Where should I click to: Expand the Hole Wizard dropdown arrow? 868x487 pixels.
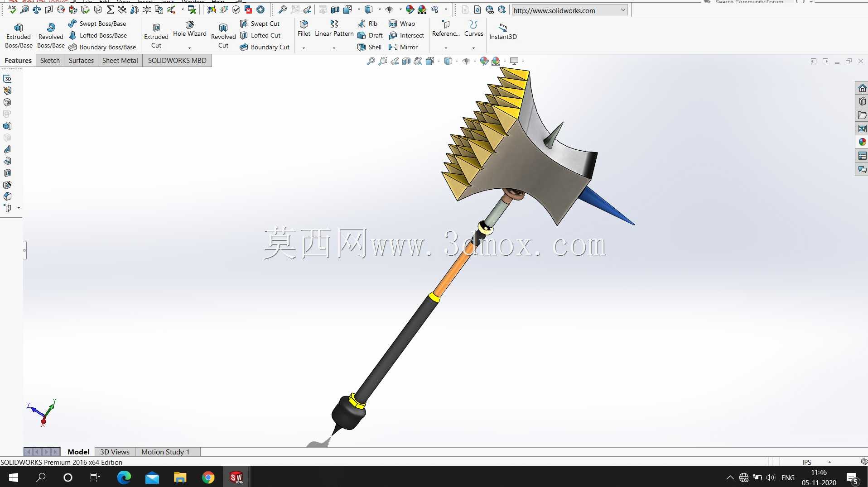tap(189, 48)
